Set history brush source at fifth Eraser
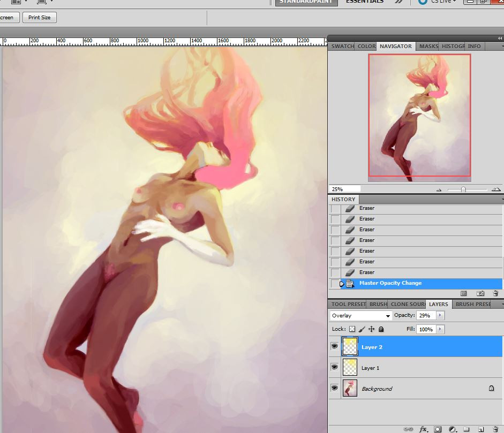Viewport: 504px width, 433px height. pyautogui.click(x=335, y=251)
